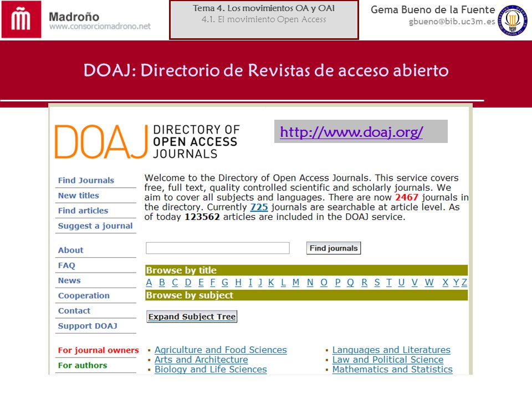Open Suggest a journal in sidebar
The image size is (532, 399).
click(x=95, y=226)
